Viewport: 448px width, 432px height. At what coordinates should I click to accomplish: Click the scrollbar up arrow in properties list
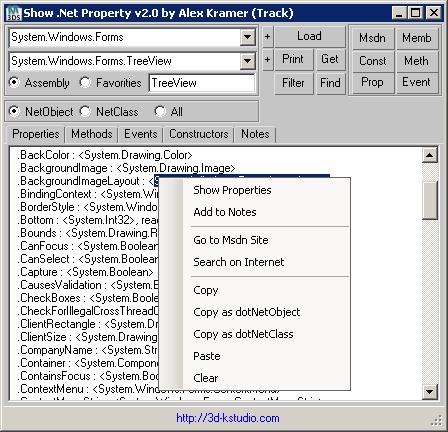430,155
